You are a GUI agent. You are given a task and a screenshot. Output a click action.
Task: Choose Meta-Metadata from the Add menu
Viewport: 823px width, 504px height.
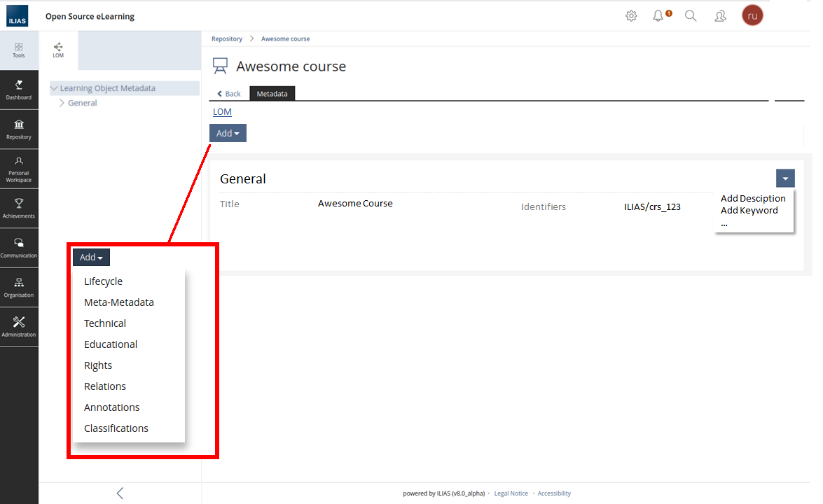(118, 302)
